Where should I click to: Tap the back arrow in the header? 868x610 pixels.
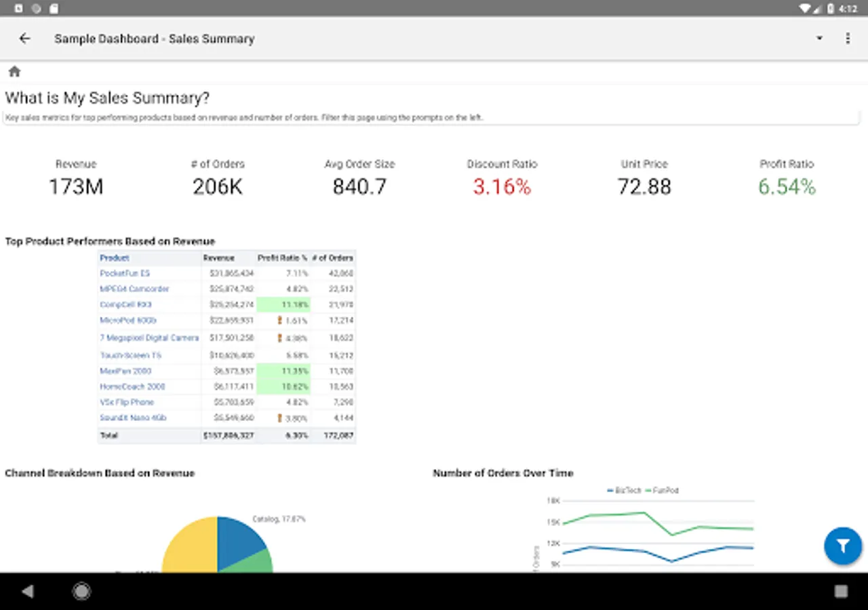click(x=25, y=39)
